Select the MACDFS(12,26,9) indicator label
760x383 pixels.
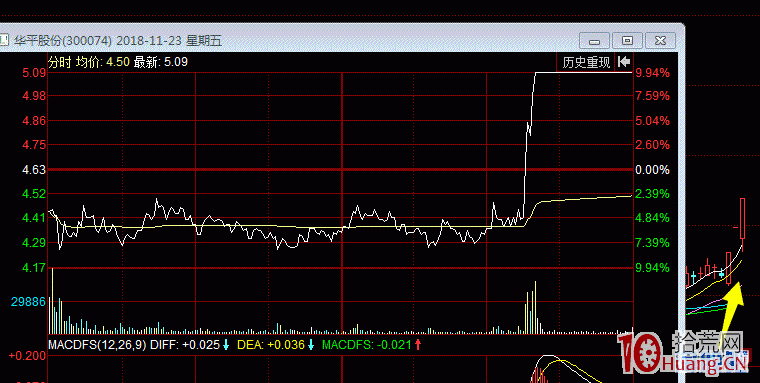(x=97, y=345)
